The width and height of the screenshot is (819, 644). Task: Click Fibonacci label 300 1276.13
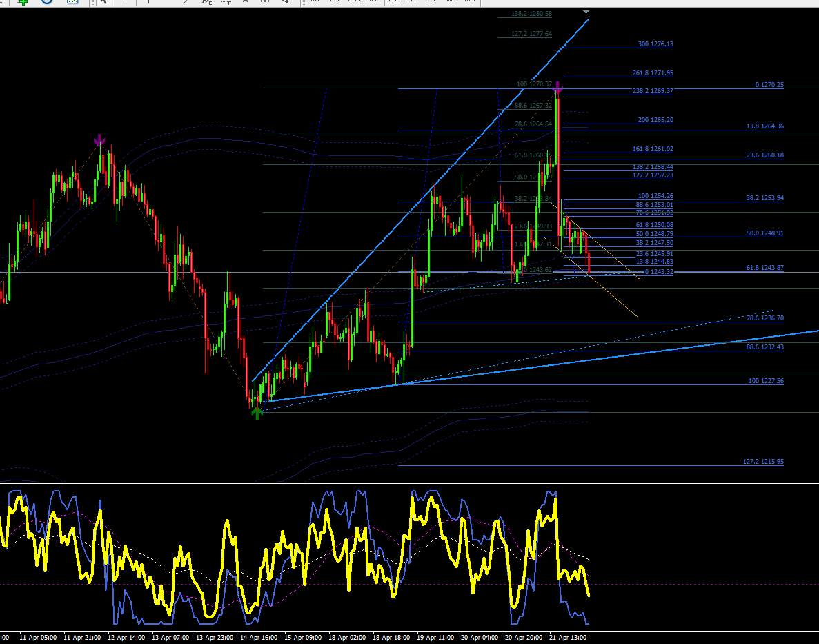click(655, 44)
